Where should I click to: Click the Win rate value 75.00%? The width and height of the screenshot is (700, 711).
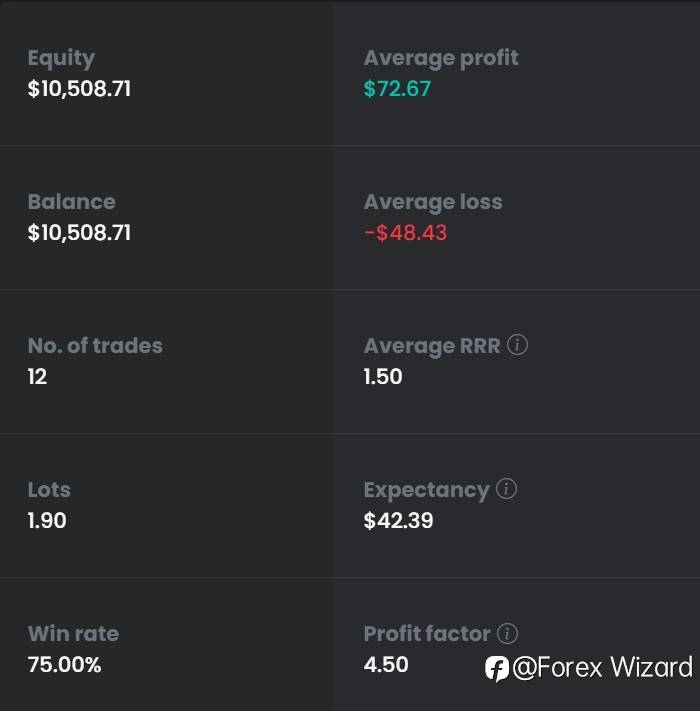[x=64, y=665]
